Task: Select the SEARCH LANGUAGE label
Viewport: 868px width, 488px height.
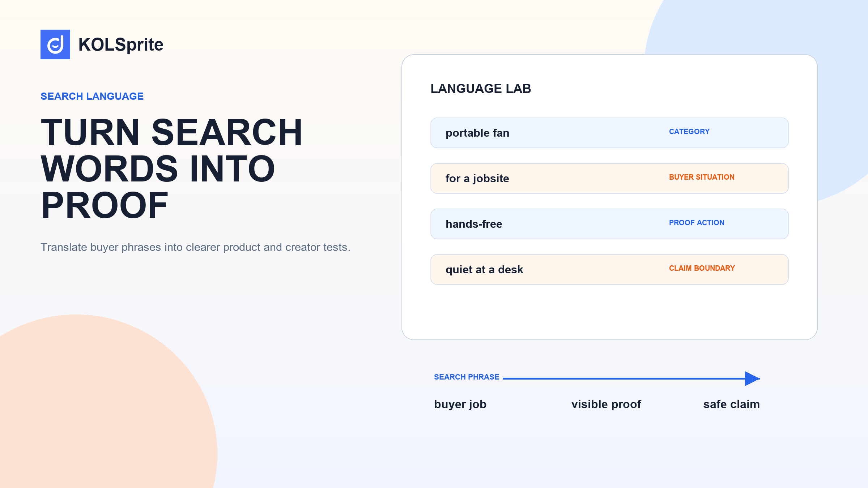Action: [x=92, y=96]
